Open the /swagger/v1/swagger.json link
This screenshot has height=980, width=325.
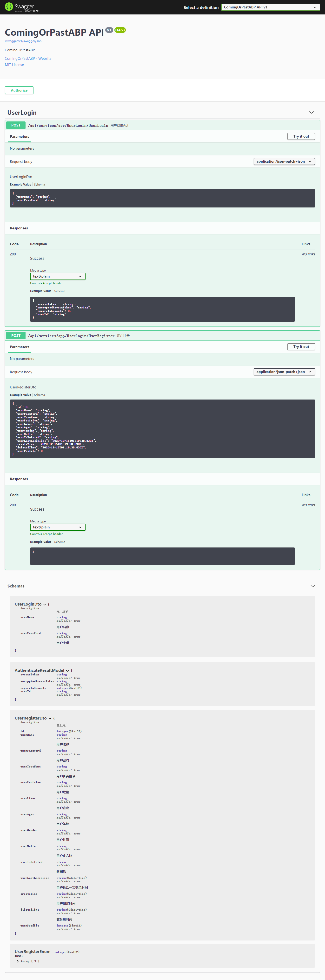(x=23, y=41)
